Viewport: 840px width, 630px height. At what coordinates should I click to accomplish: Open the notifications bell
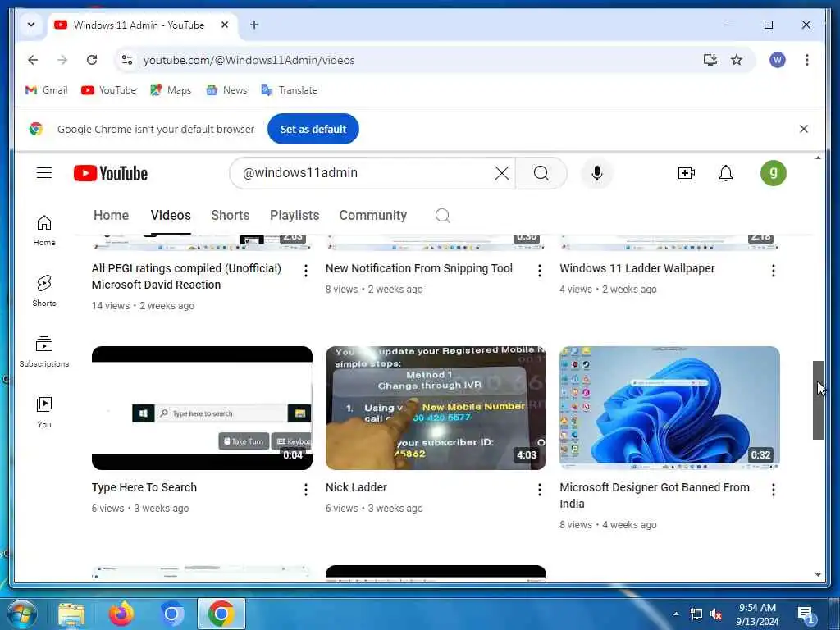[725, 173]
